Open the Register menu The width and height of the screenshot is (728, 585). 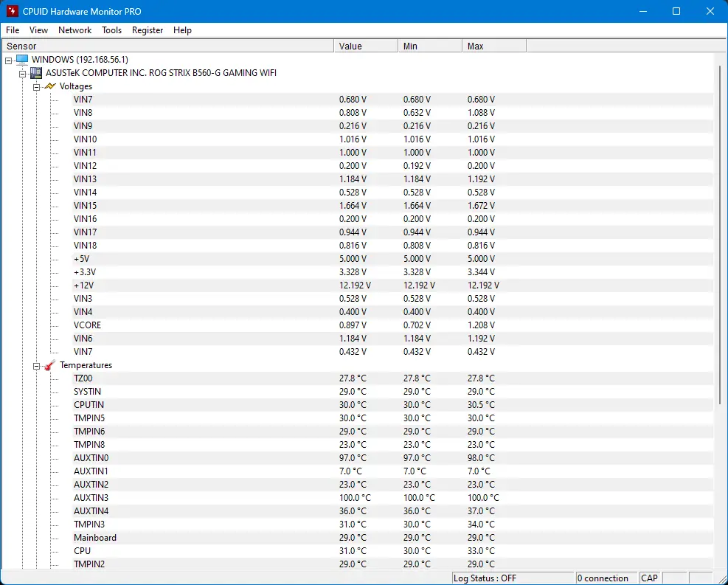pyautogui.click(x=148, y=30)
